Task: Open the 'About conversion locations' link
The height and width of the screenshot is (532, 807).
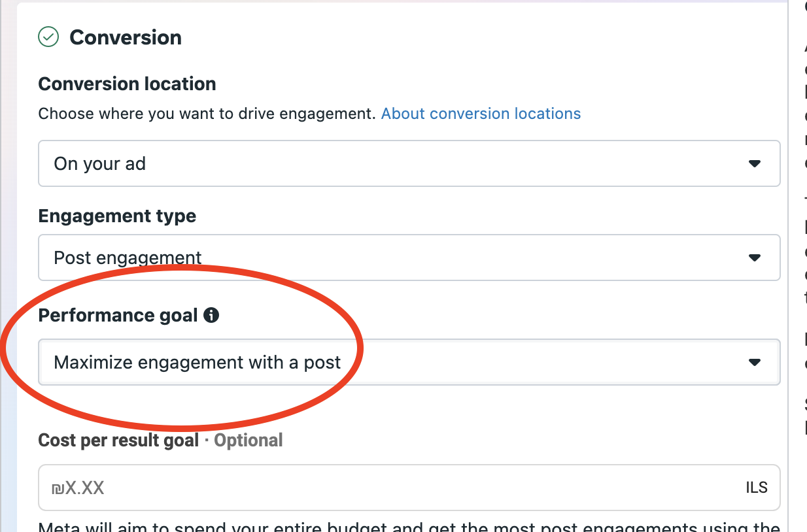Action: (x=481, y=114)
